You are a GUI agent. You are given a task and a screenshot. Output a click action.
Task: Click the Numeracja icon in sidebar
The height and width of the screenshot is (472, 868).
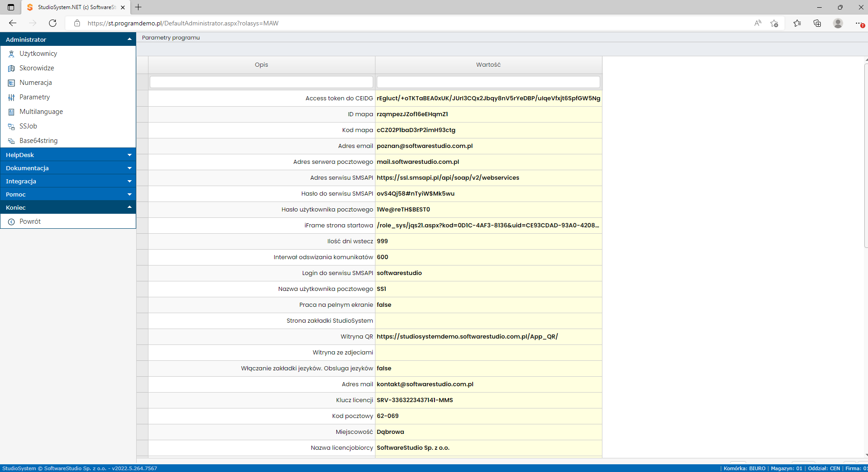(11, 83)
